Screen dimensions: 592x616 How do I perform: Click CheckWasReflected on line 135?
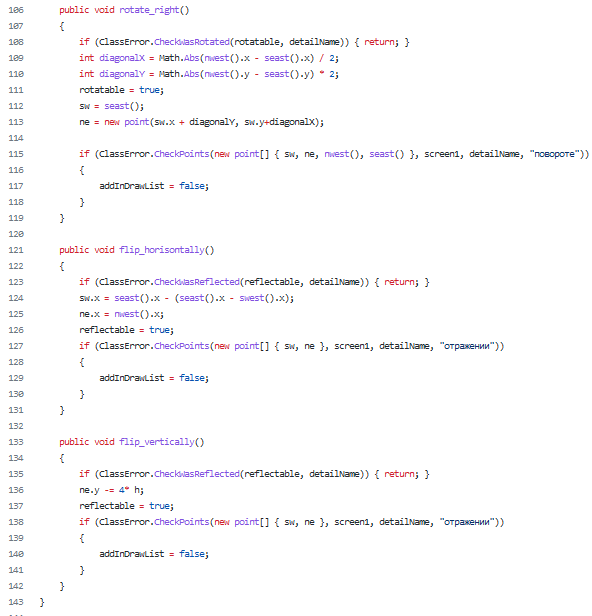point(197,474)
